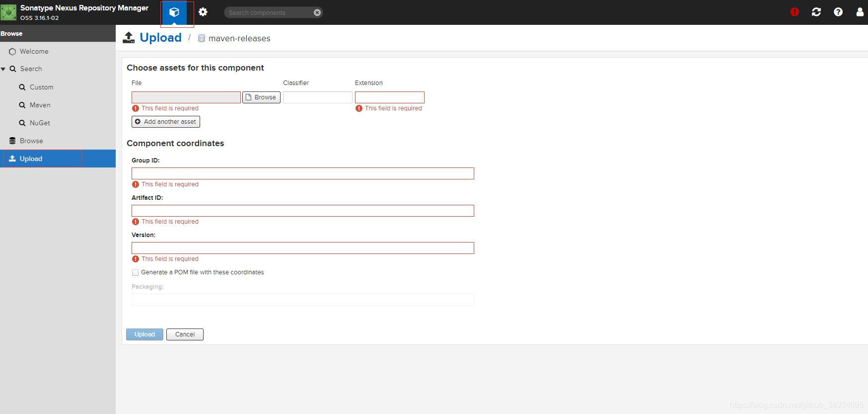Click the error icon under Artifact ID
This screenshot has height=414, width=868.
135,222
